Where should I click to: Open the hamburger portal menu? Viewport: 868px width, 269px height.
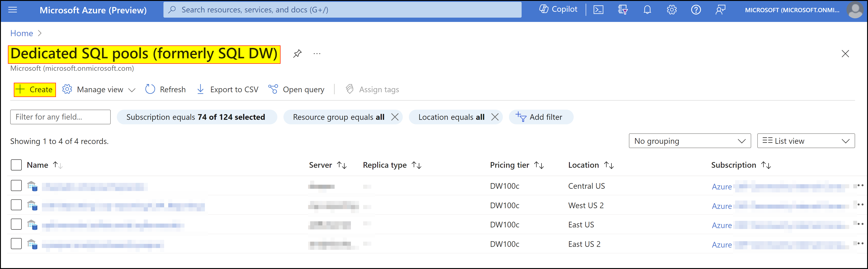(12, 10)
